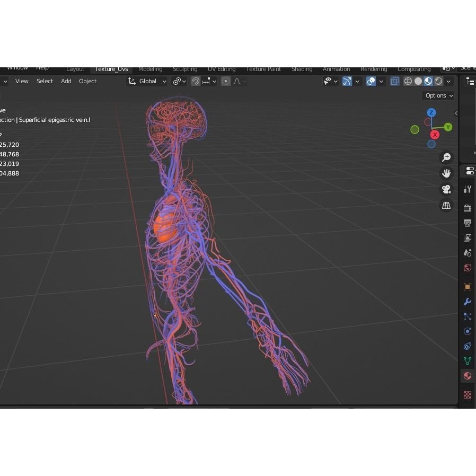Open the Options dropdown
The width and height of the screenshot is (476, 476).
438,95
